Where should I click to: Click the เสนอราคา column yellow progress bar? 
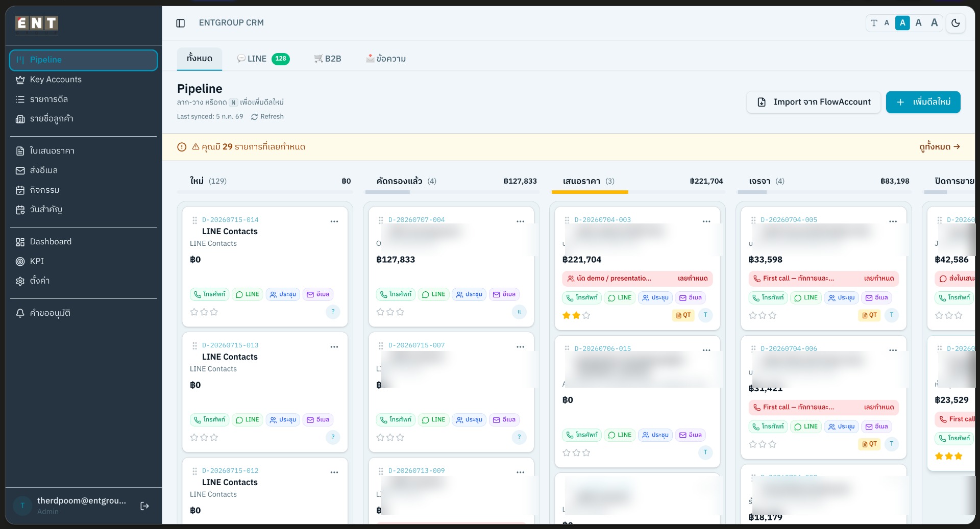[x=590, y=192]
